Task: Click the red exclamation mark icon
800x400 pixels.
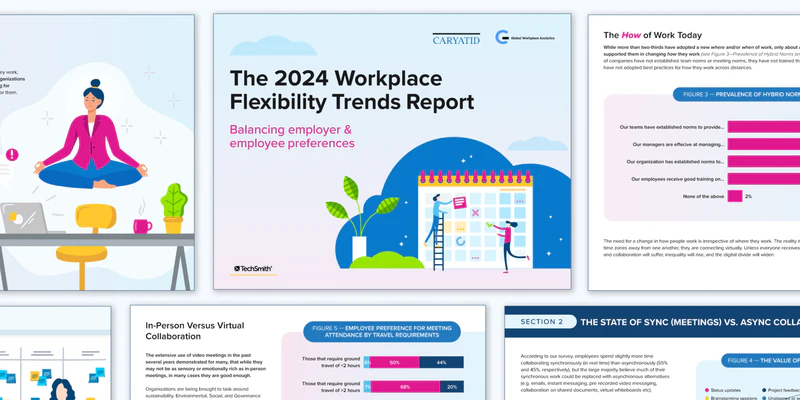Action: (11, 155)
